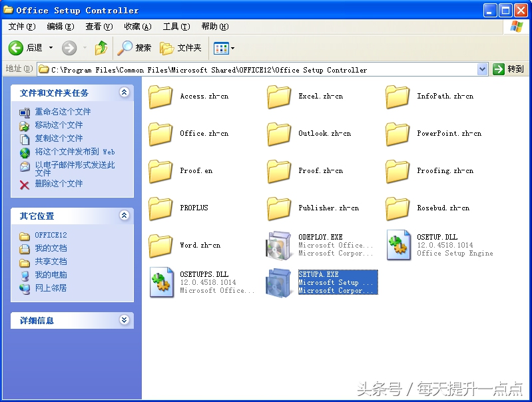This screenshot has width=532, height=402.
Task: Go to OFFICE12 folder in 其它位置
Action: [x=51, y=235]
